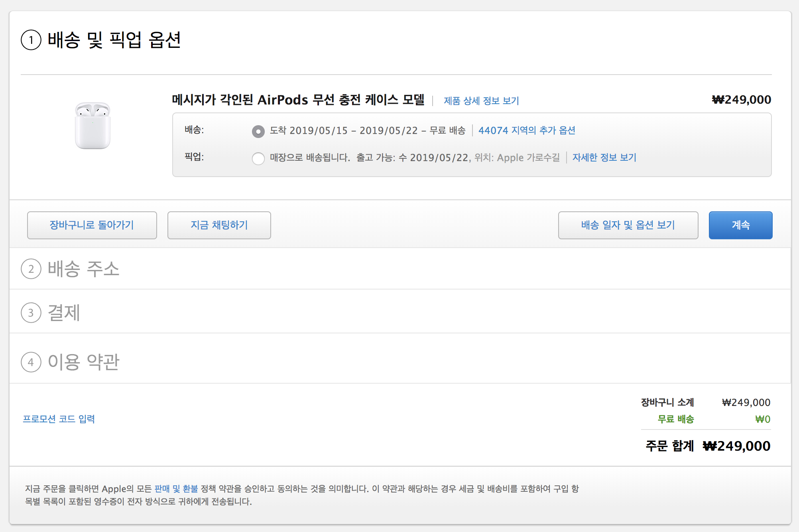Screen dimensions: 799x532
Task: Expand the 이용 약관 section heading
Action: (83, 362)
